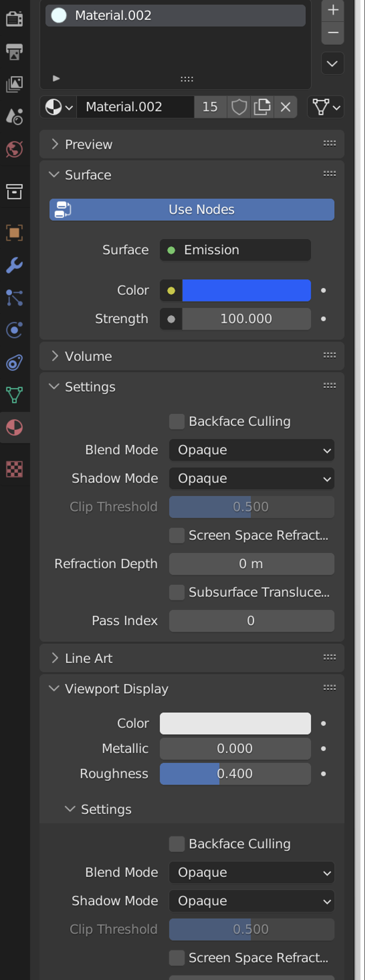Viewport: 365px width, 980px height.
Task: Toggle the fake user shield icon
Action: (x=239, y=107)
